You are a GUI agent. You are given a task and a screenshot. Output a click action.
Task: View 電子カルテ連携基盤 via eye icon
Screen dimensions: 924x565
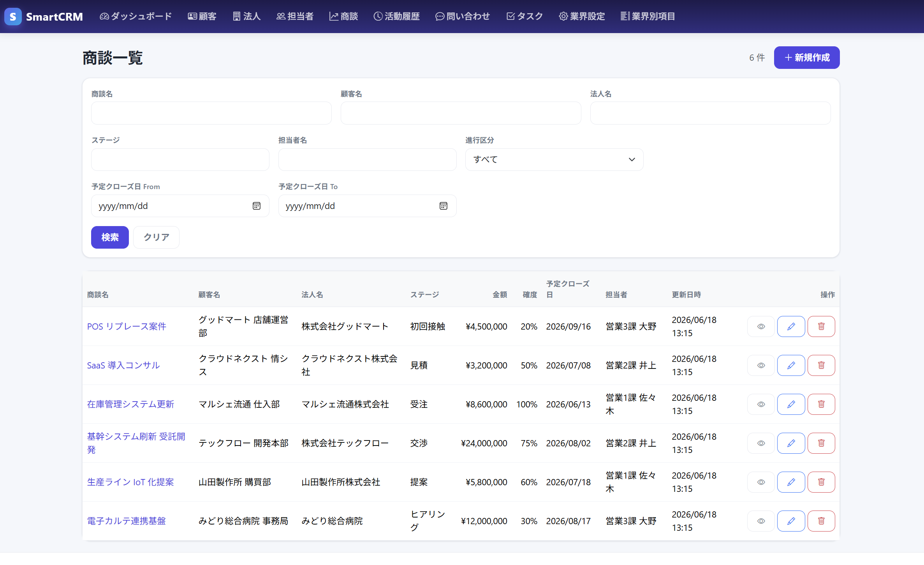pos(761,521)
